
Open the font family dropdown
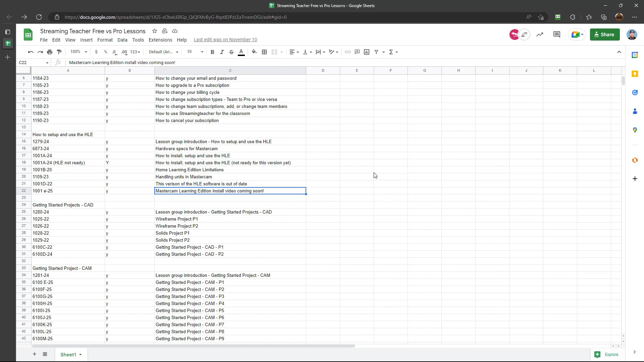pyautogui.click(x=163, y=52)
